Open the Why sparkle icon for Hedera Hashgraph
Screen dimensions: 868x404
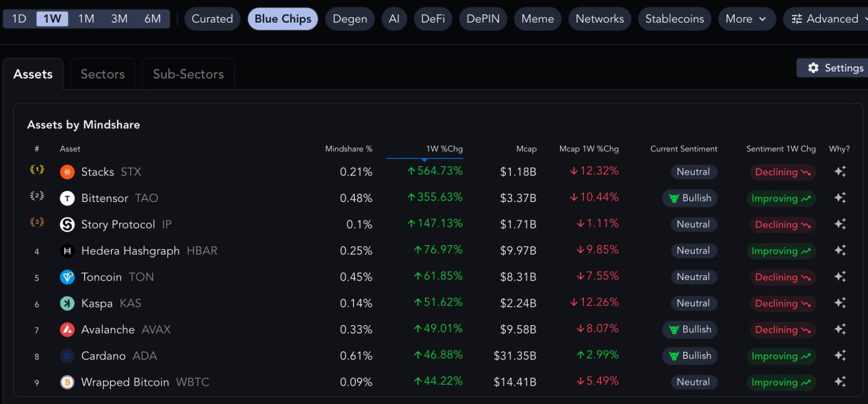coord(840,251)
